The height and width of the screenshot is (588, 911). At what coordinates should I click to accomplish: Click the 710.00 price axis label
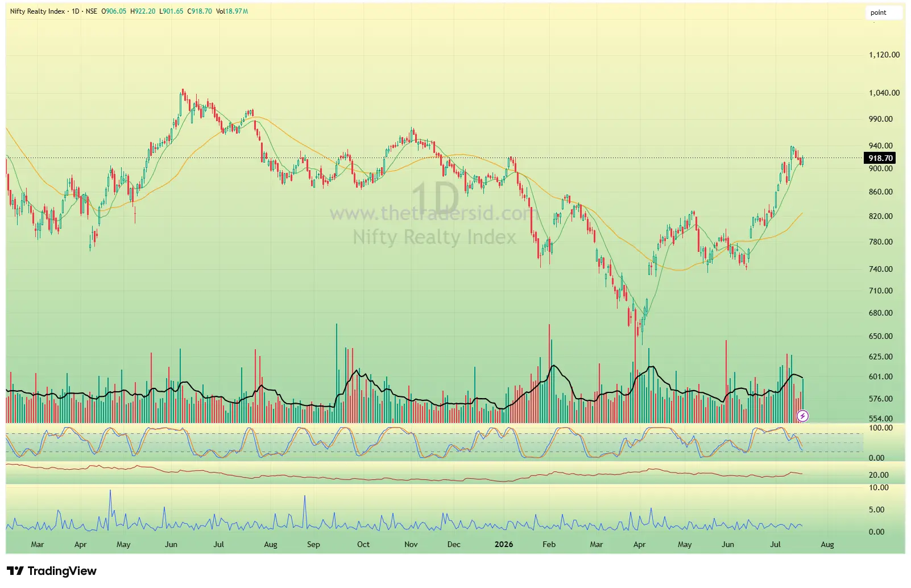[x=881, y=291]
